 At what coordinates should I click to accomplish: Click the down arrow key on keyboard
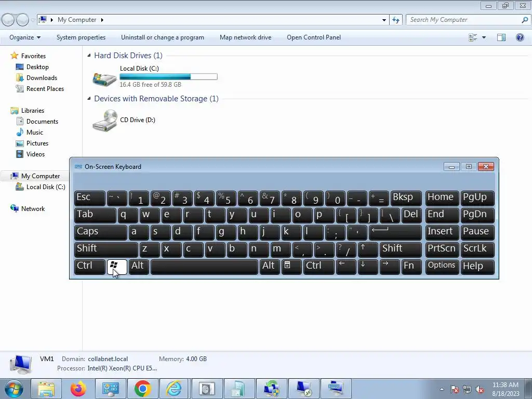point(368,267)
